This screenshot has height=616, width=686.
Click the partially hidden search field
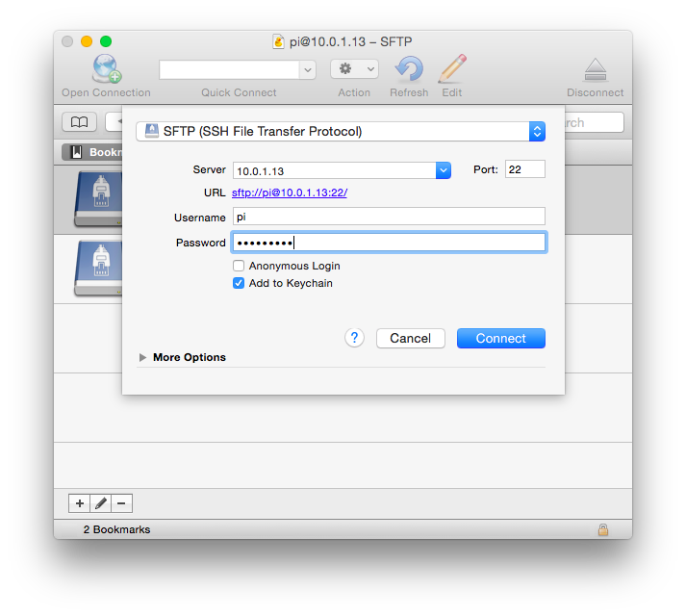pyautogui.click(x=595, y=122)
